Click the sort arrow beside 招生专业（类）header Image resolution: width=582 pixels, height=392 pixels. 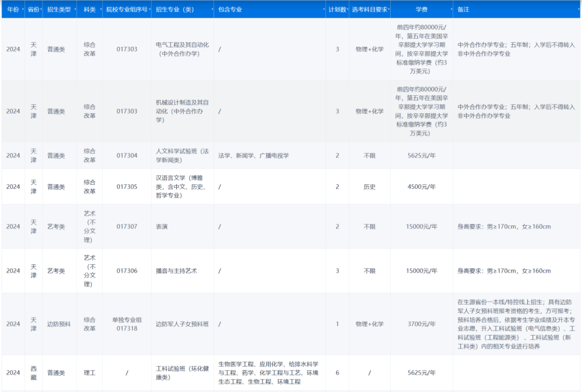pyautogui.click(x=212, y=9)
